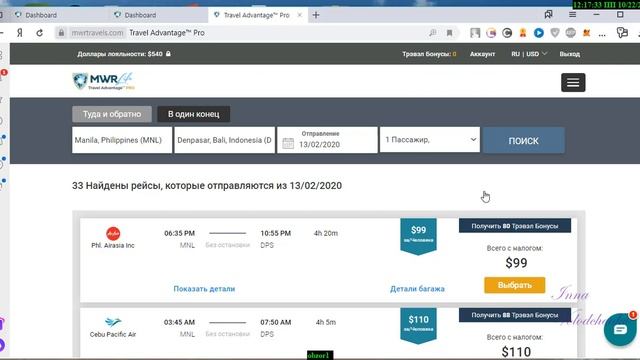Click the 06:35 PM departure time
The height and width of the screenshot is (360, 640).
tap(179, 233)
